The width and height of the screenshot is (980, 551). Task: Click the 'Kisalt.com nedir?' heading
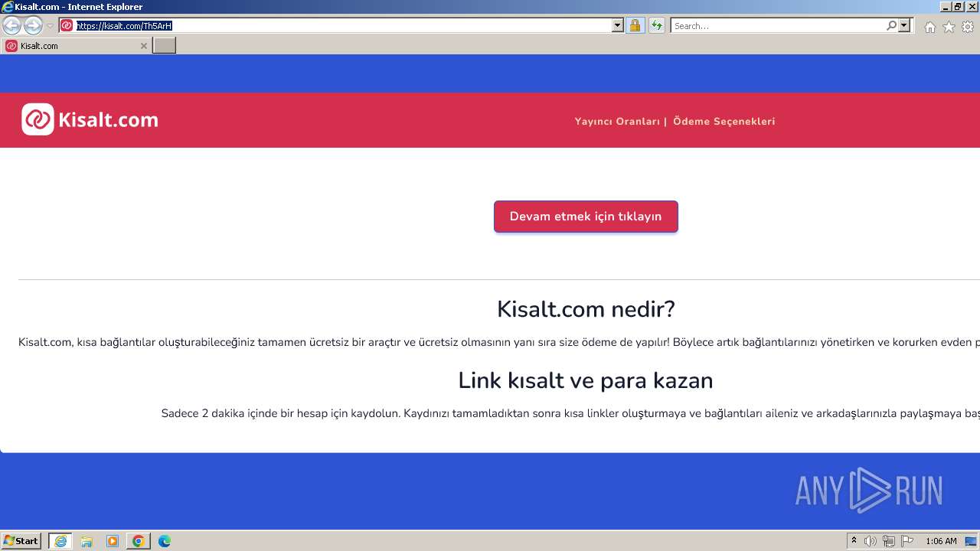pyautogui.click(x=586, y=309)
